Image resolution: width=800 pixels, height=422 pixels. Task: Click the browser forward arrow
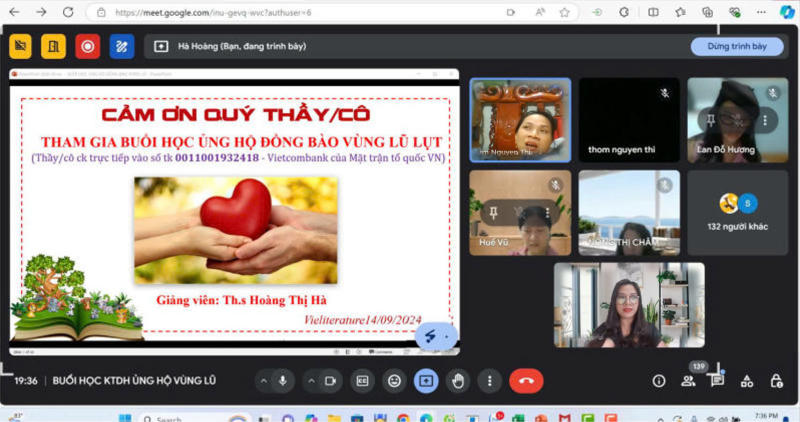click(41, 12)
